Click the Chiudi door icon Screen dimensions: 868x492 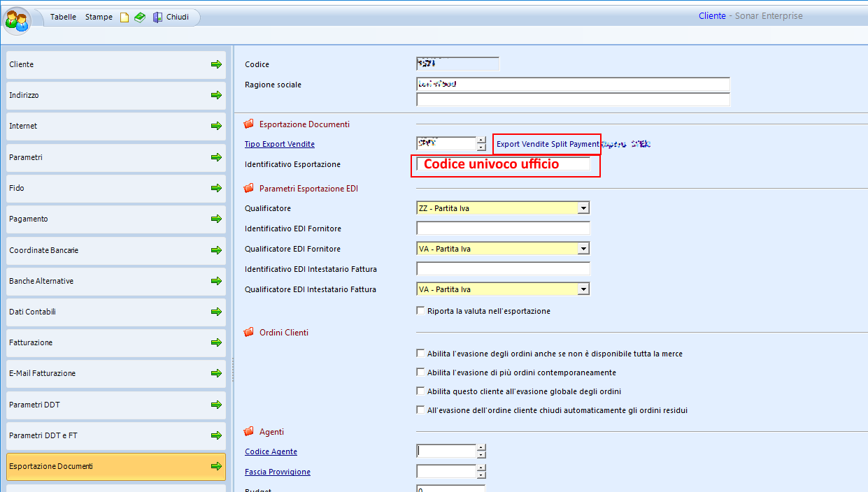(x=157, y=17)
